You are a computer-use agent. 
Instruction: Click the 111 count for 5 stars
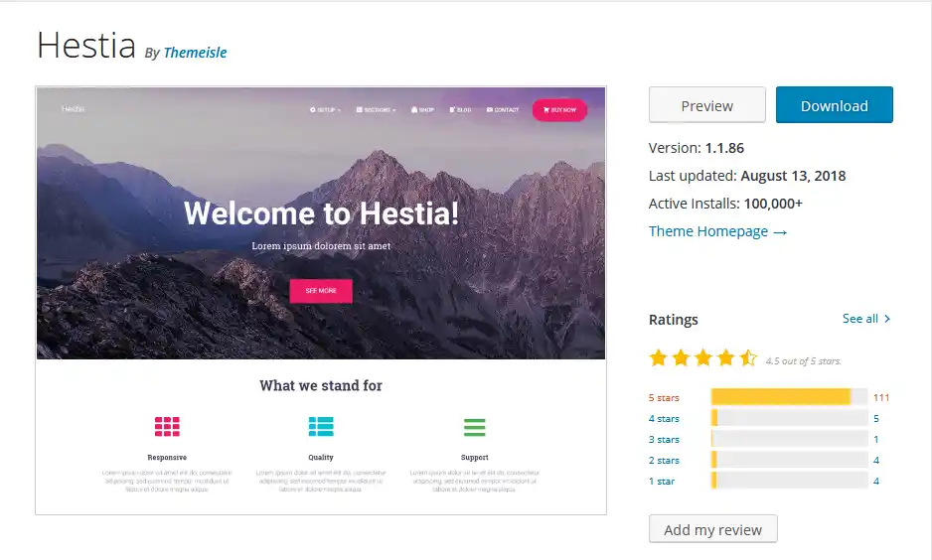point(881,397)
